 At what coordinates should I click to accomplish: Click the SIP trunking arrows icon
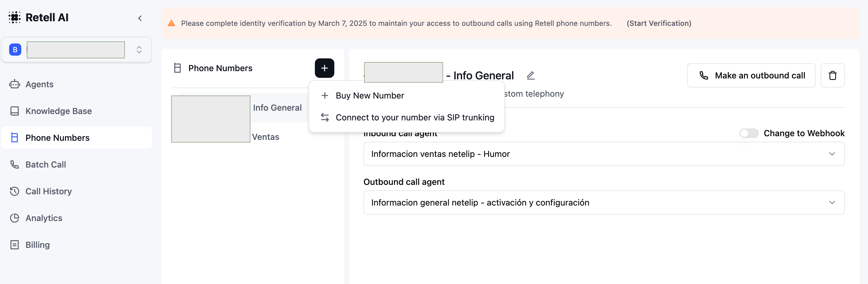click(x=325, y=117)
